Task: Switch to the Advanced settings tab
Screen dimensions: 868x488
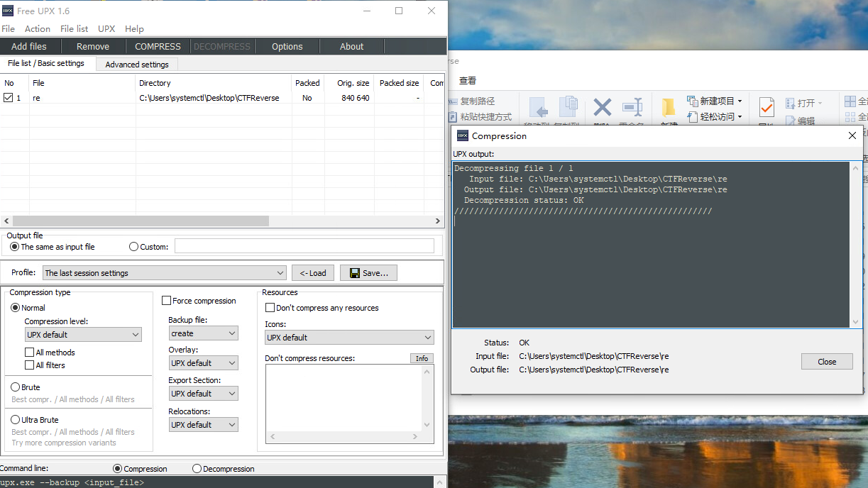Action: click(137, 65)
